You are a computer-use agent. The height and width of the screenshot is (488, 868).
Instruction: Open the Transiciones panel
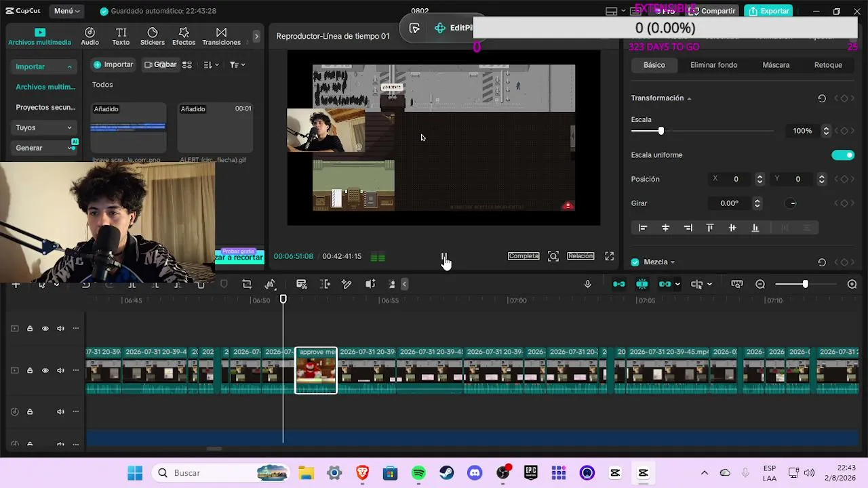[x=221, y=37]
